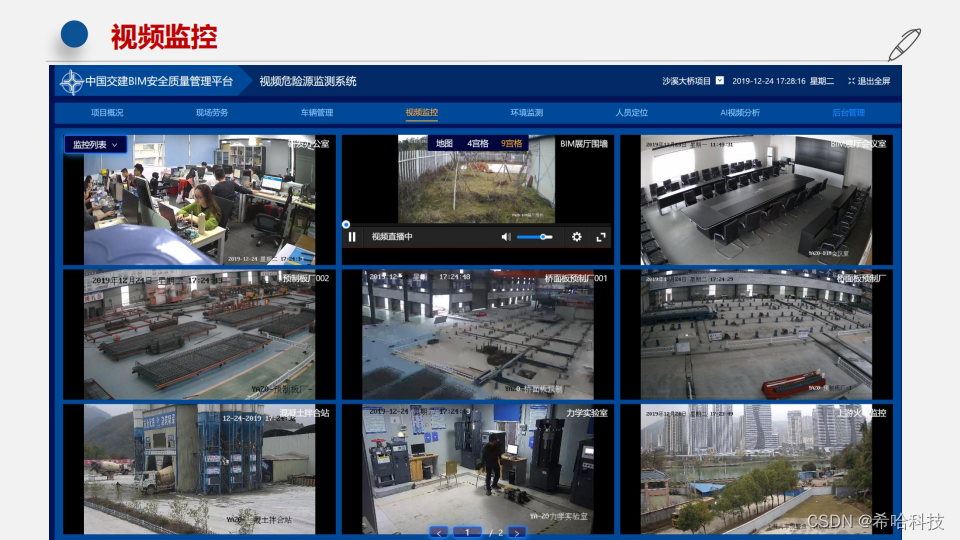Click date time 2019-12-24 17:28:16
The height and width of the screenshot is (540, 960).
(x=769, y=81)
